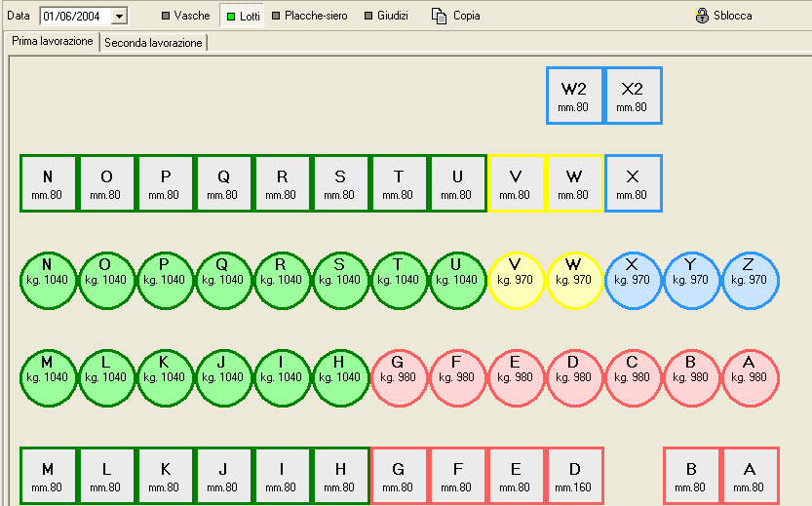Viewport: 812px width, 506px height.
Task: Click the blue X2 mm.80 square
Action: click(x=633, y=96)
